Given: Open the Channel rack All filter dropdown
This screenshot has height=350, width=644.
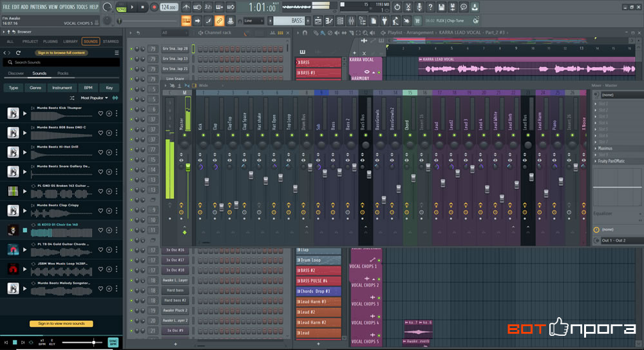Looking at the screenshot, I should tap(175, 33).
